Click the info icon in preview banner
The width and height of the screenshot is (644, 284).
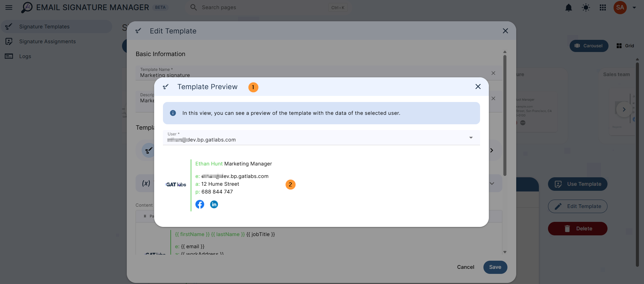coord(173,113)
